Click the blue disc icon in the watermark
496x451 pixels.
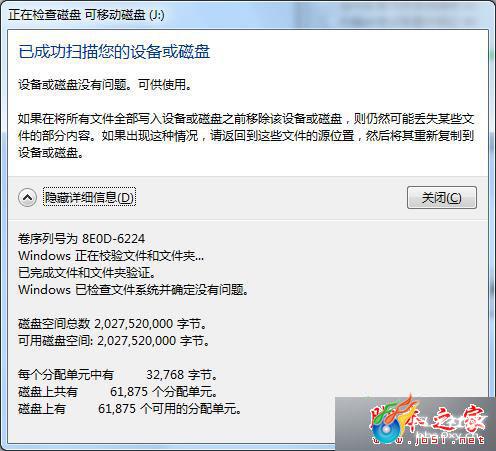point(386,431)
